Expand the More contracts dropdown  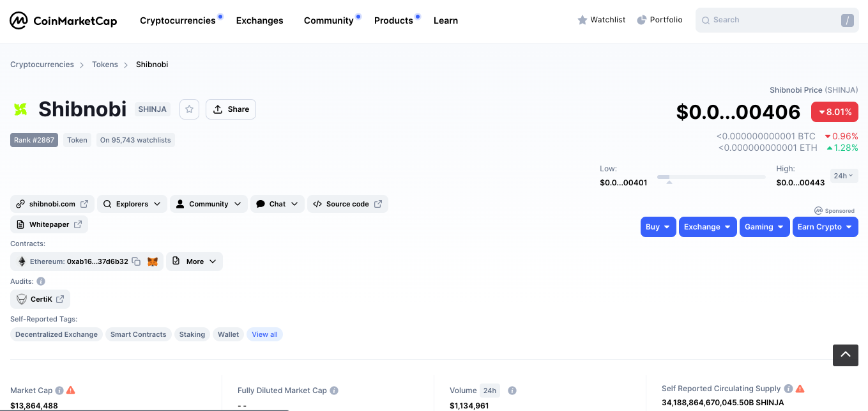[x=194, y=261]
